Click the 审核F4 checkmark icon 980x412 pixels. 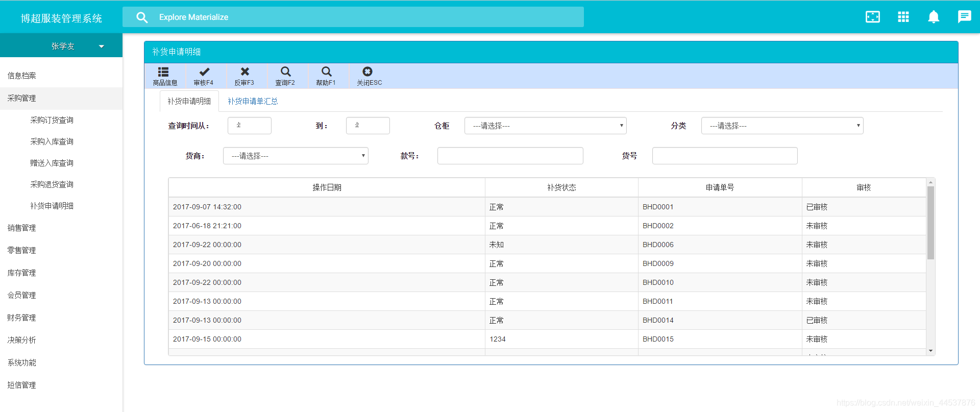coord(204,71)
